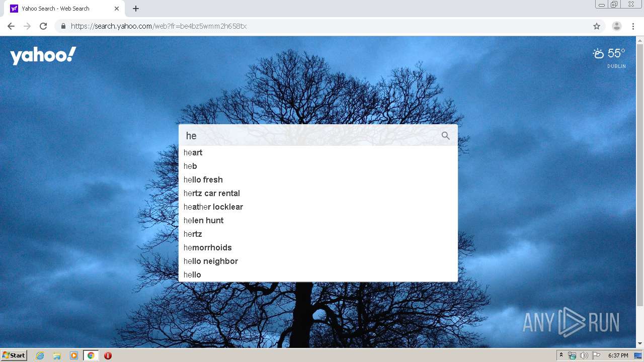Choose the 'hello neighbor' suggestion

tap(318, 261)
